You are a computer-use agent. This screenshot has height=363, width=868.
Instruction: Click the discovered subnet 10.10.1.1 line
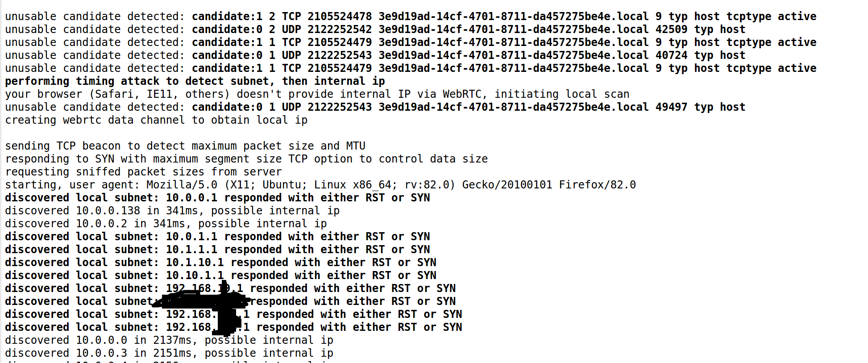(x=220, y=275)
